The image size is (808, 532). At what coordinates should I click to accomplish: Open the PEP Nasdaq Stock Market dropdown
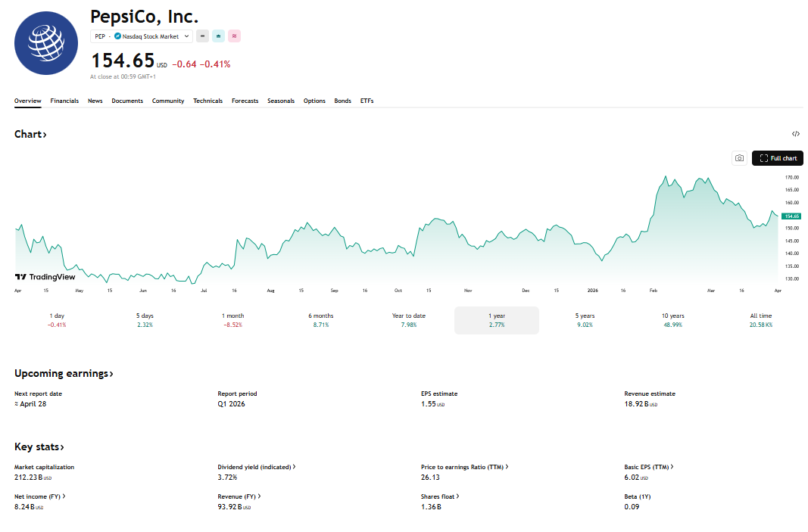[x=142, y=36]
